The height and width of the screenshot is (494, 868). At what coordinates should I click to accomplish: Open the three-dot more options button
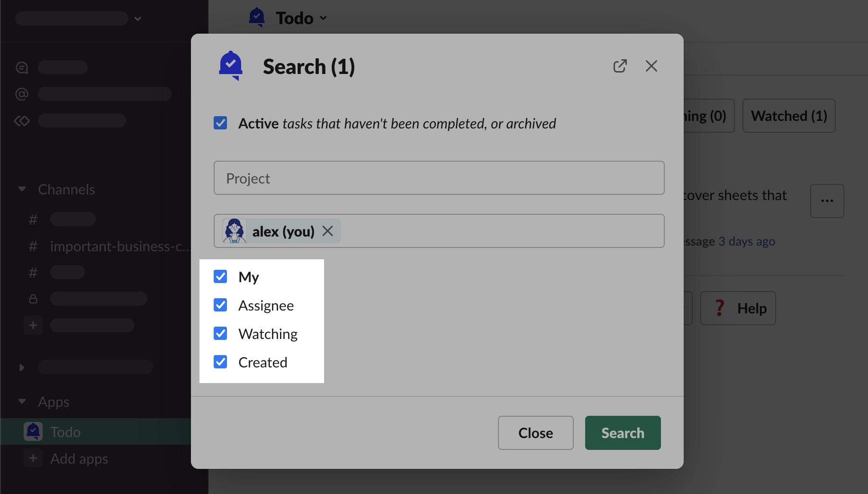tap(827, 201)
